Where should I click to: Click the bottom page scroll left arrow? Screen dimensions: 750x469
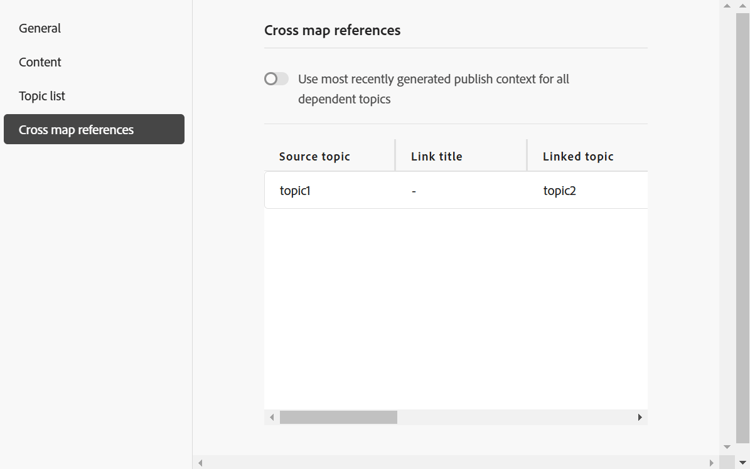[200, 463]
